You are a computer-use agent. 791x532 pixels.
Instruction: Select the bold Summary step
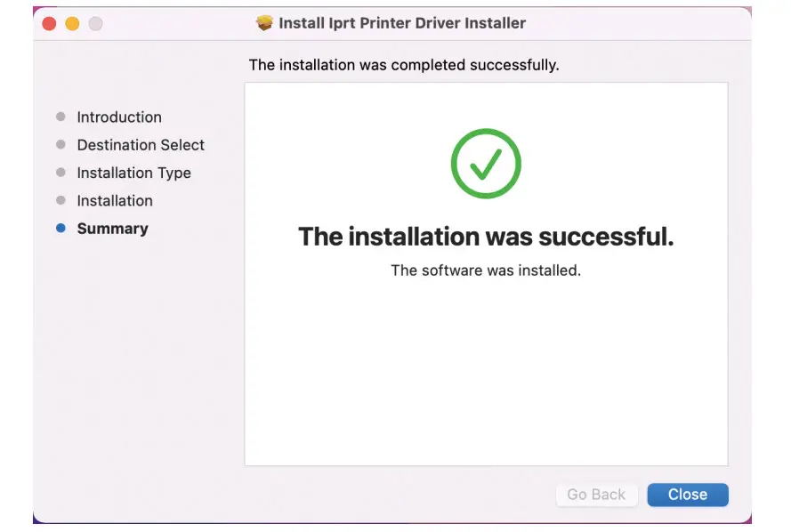click(112, 229)
